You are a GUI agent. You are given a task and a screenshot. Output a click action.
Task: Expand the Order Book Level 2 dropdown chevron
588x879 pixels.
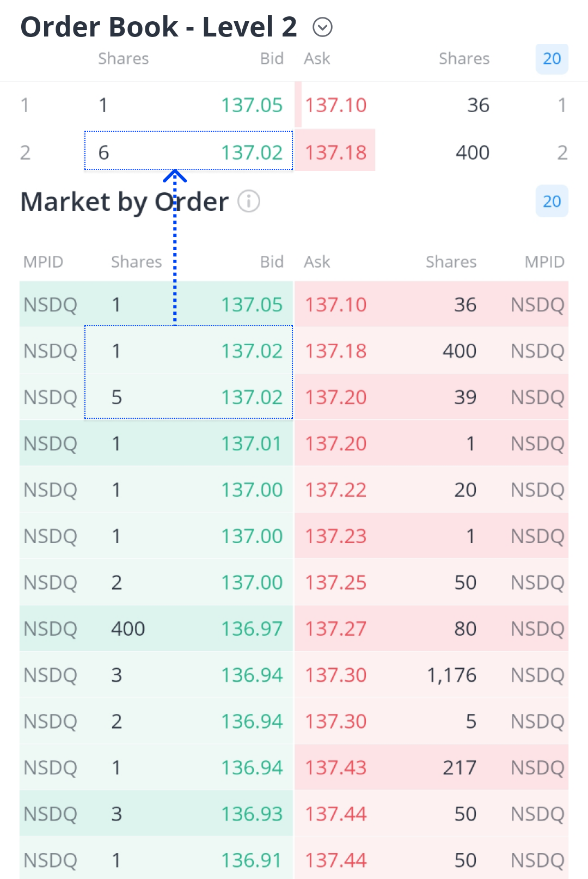(322, 27)
